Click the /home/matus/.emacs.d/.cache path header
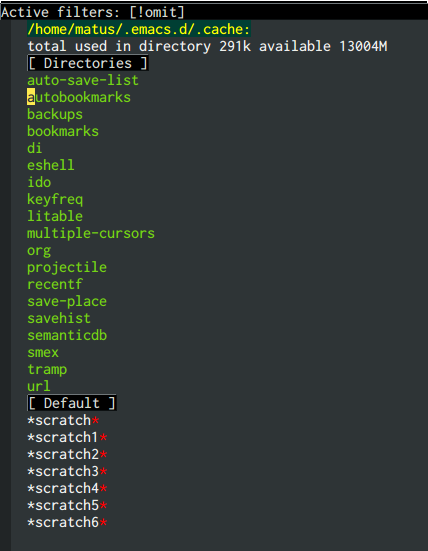Viewport: 428px width, 551px height. tap(139, 29)
